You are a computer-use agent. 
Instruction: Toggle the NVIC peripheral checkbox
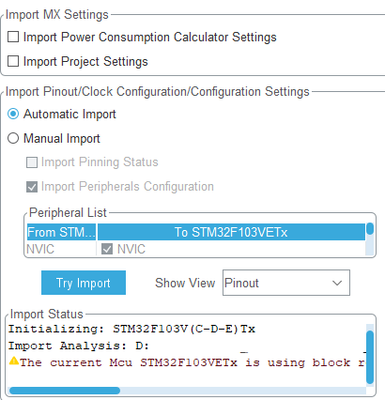click(x=107, y=249)
